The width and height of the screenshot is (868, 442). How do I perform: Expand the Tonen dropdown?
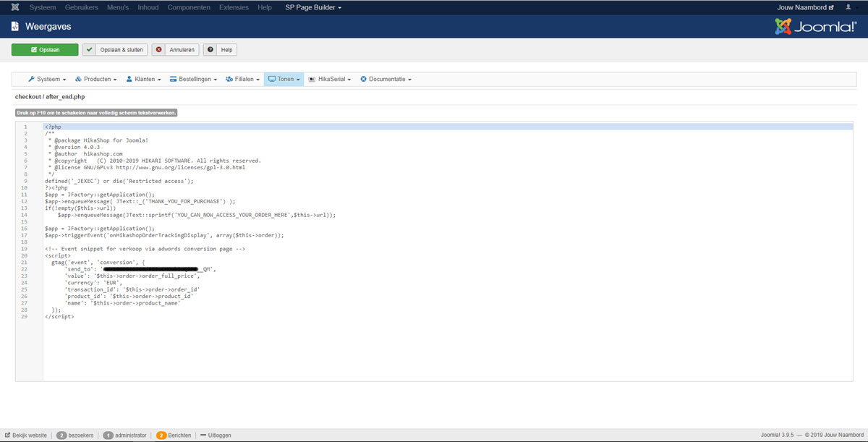coord(284,79)
